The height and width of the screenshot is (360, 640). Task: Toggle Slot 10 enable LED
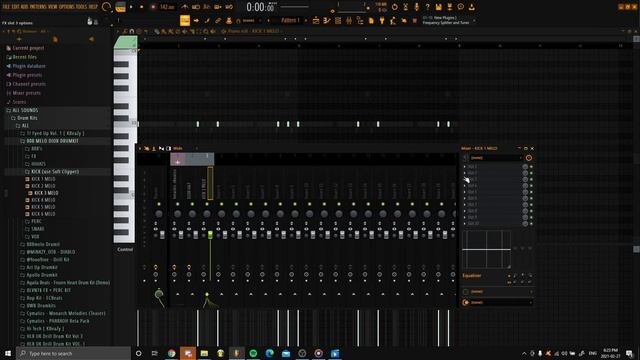pyautogui.click(x=531, y=224)
